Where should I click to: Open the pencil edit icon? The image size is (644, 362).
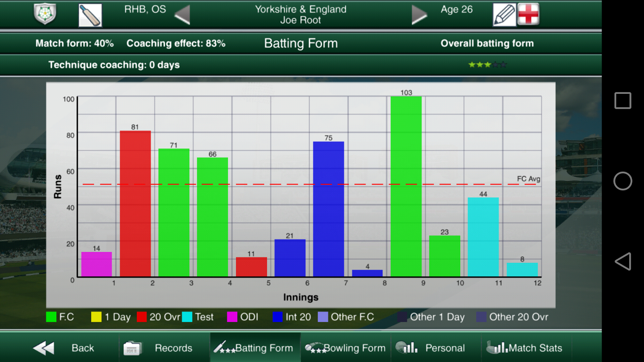(x=504, y=15)
